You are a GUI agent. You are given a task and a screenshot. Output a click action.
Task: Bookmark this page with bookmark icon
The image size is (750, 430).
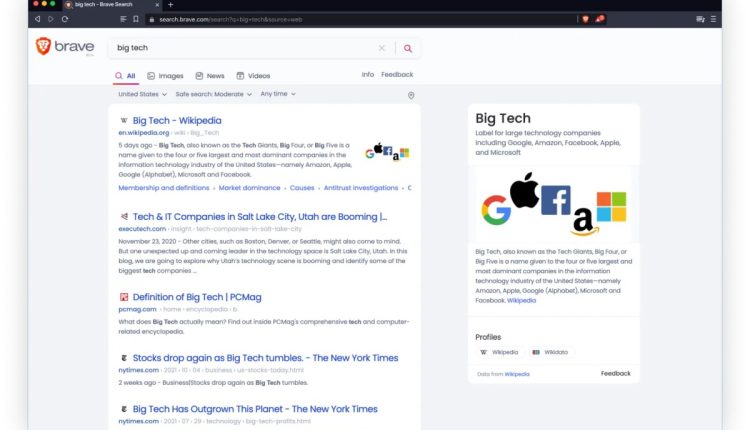(136, 19)
